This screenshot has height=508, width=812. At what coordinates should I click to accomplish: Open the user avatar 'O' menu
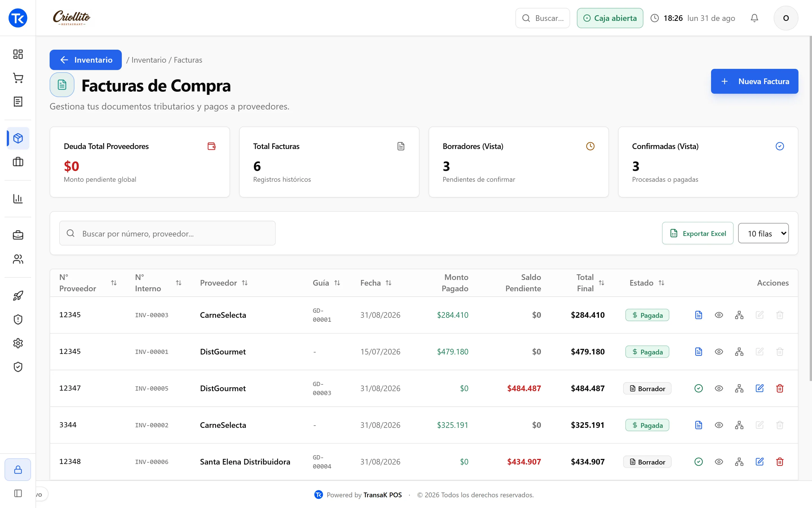coord(786,18)
